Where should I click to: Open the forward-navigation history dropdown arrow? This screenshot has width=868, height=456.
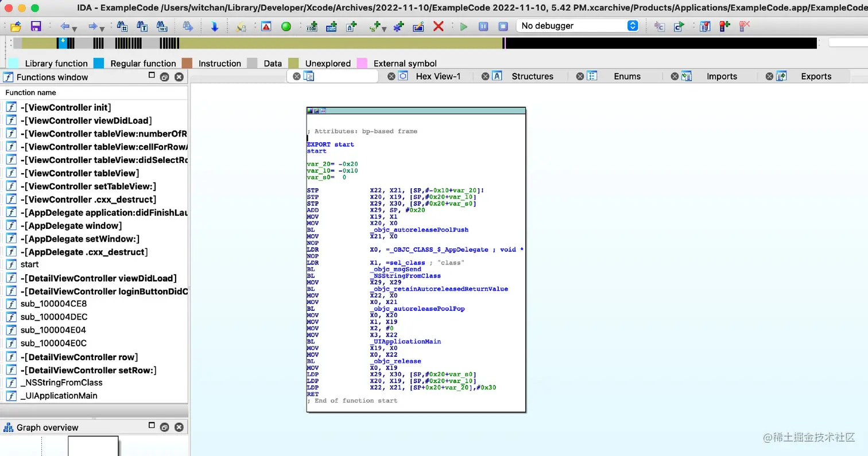tap(102, 29)
